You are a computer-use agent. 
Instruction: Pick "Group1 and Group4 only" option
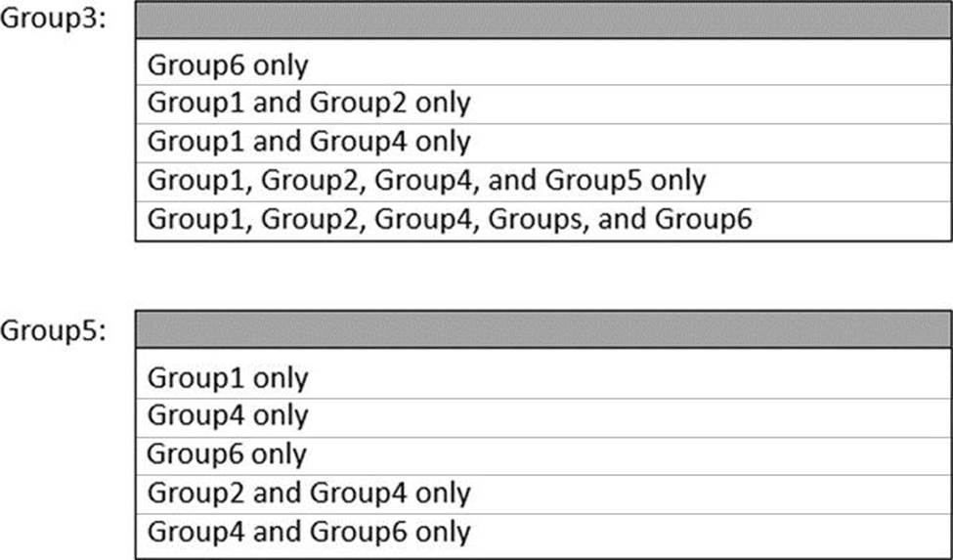(x=309, y=142)
